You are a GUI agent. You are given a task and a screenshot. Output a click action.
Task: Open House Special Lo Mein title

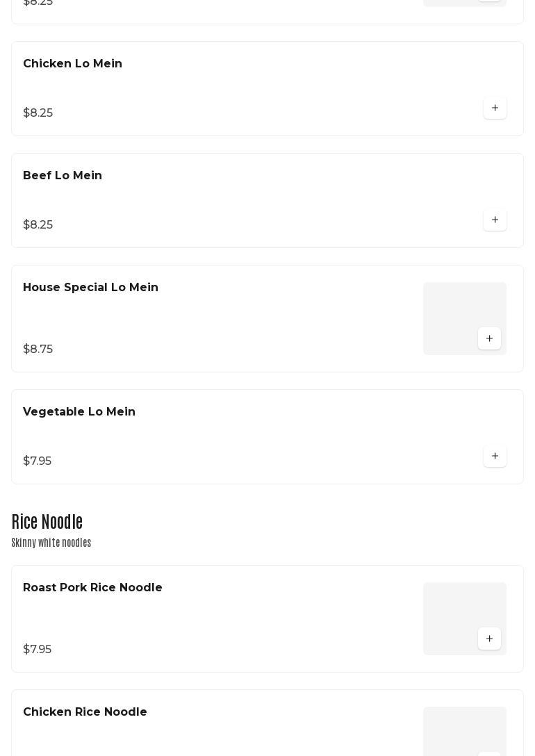click(x=90, y=288)
